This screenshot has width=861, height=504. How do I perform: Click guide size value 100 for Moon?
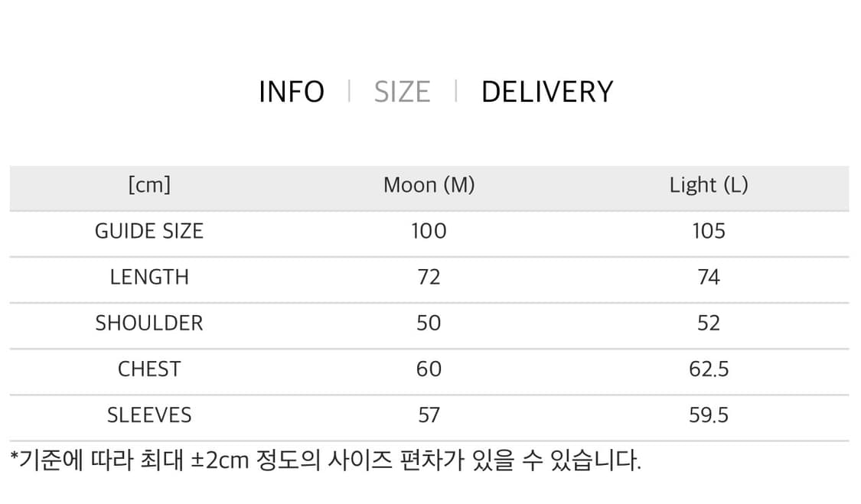(429, 231)
